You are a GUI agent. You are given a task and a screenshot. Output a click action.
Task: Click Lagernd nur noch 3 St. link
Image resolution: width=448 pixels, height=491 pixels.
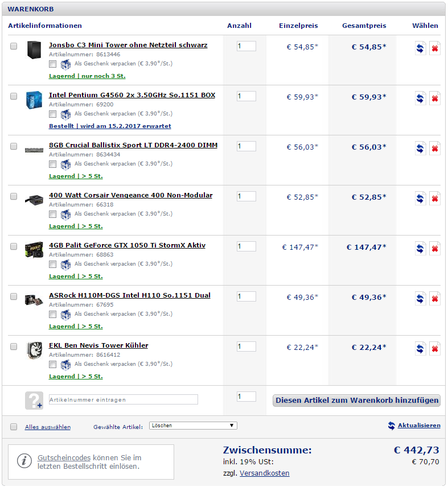point(87,76)
